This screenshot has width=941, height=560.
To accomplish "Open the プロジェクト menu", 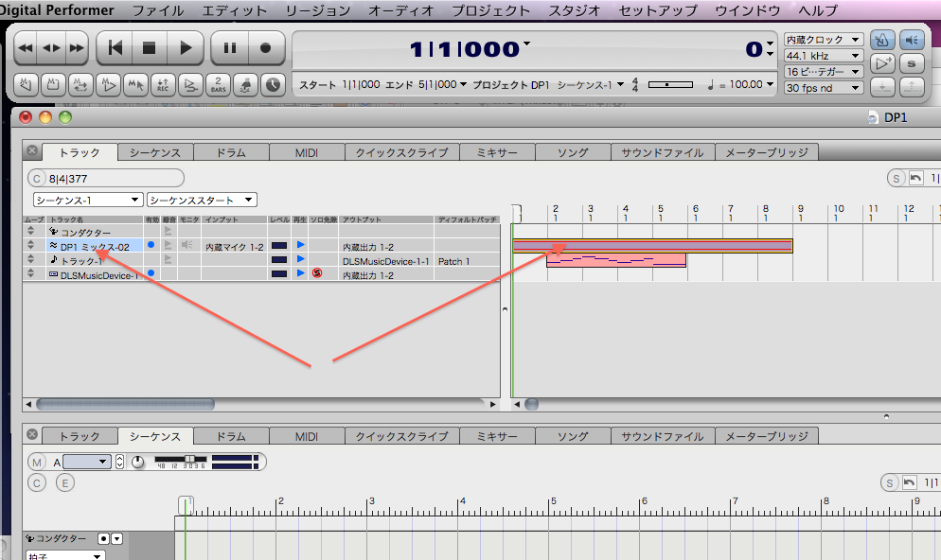I will pos(491,10).
